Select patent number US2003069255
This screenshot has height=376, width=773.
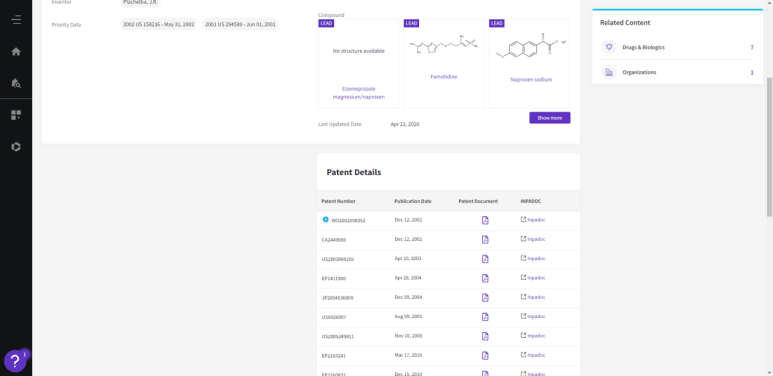(x=338, y=259)
